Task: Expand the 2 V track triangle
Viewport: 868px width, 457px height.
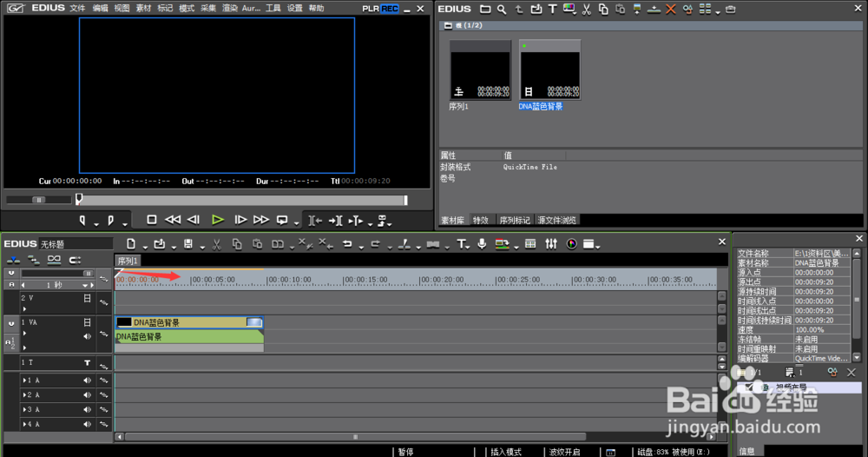Action: pos(24,308)
